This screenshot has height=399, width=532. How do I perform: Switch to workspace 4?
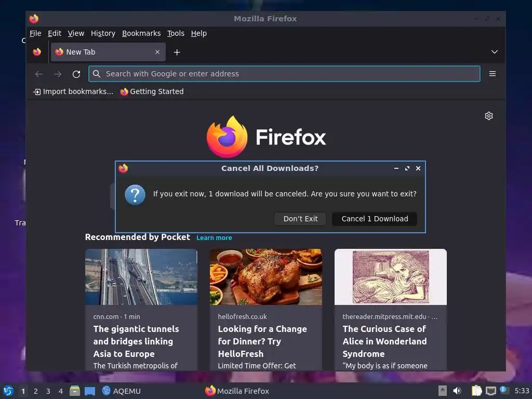click(x=61, y=391)
